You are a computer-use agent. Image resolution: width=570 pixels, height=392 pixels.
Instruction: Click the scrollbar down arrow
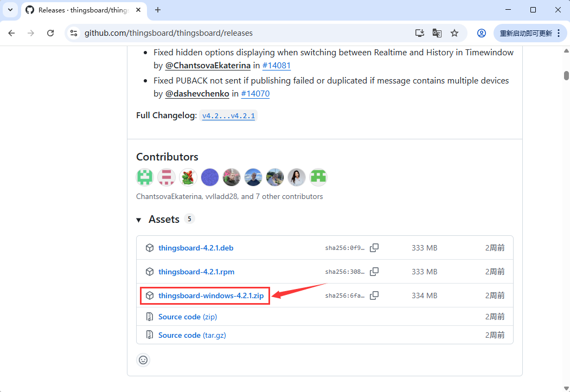tap(566, 388)
